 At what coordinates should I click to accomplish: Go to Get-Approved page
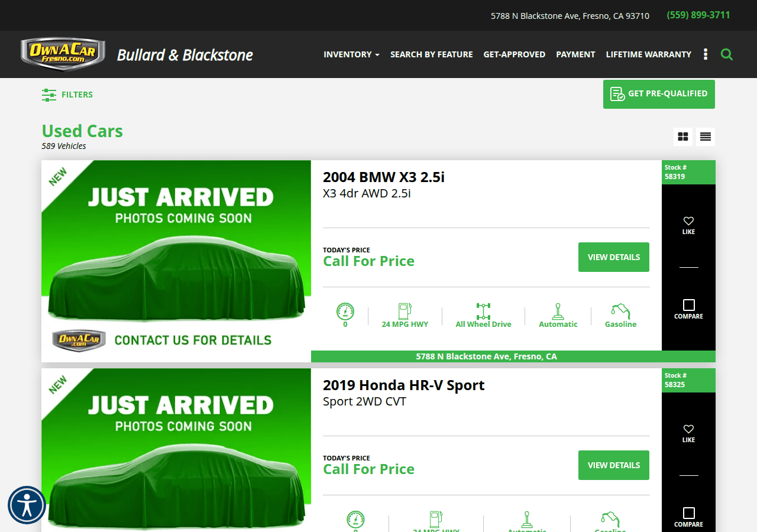pyautogui.click(x=515, y=54)
